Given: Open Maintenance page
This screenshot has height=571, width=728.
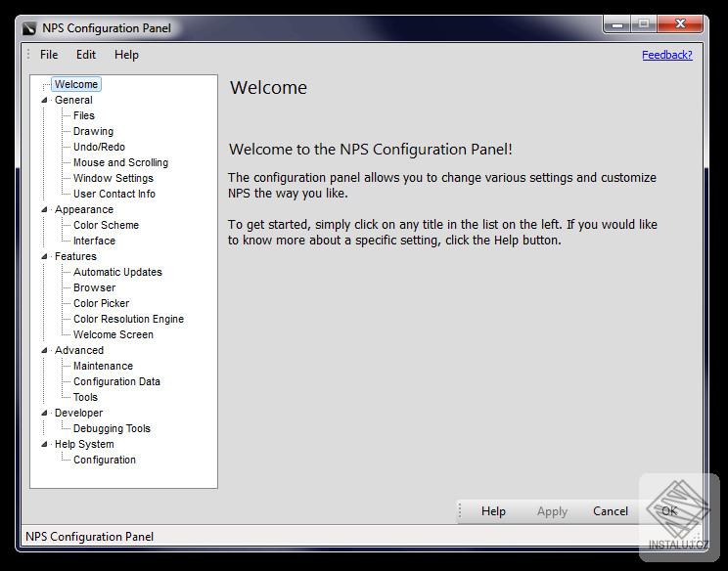Looking at the screenshot, I should click(x=103, y=366).
